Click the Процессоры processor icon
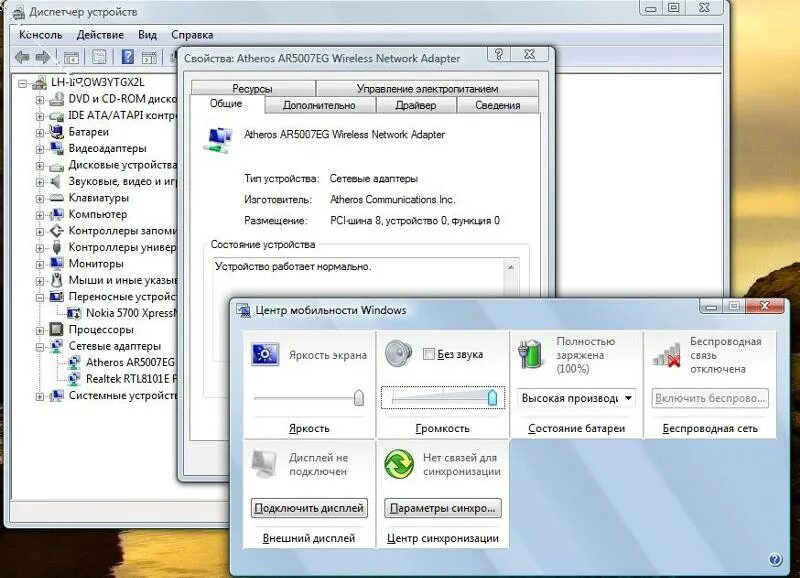 pyautogui.click(x=57, y=330)
